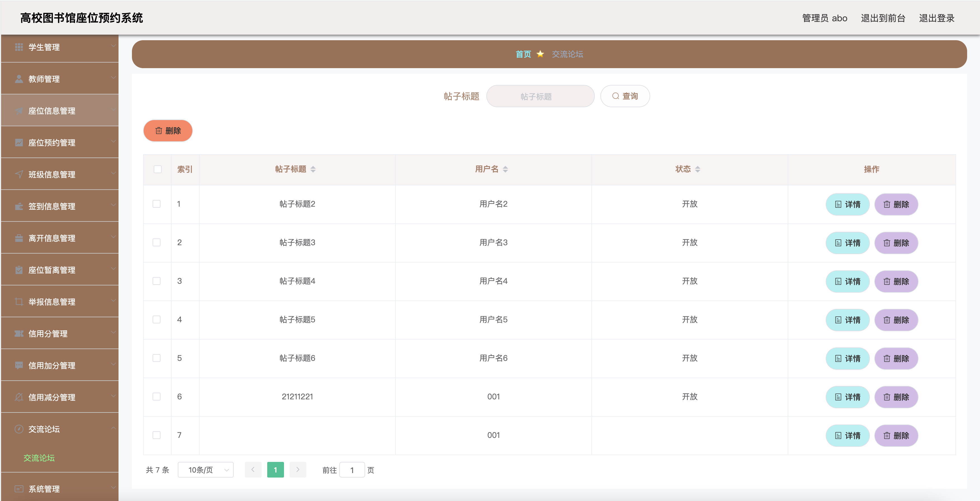Image resolution: width=980 pixels, height=501 pixels.
Task: Open the 10条/页 page size dropdown
Action: pos(206,470)
